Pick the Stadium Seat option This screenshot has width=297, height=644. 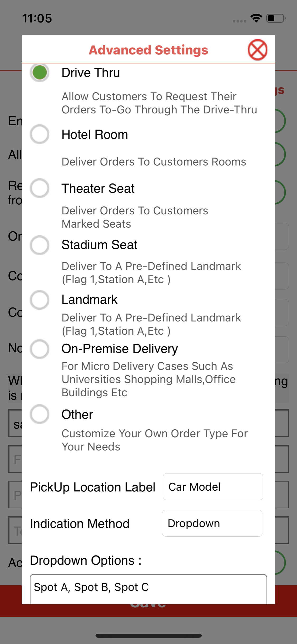[40, 245]
